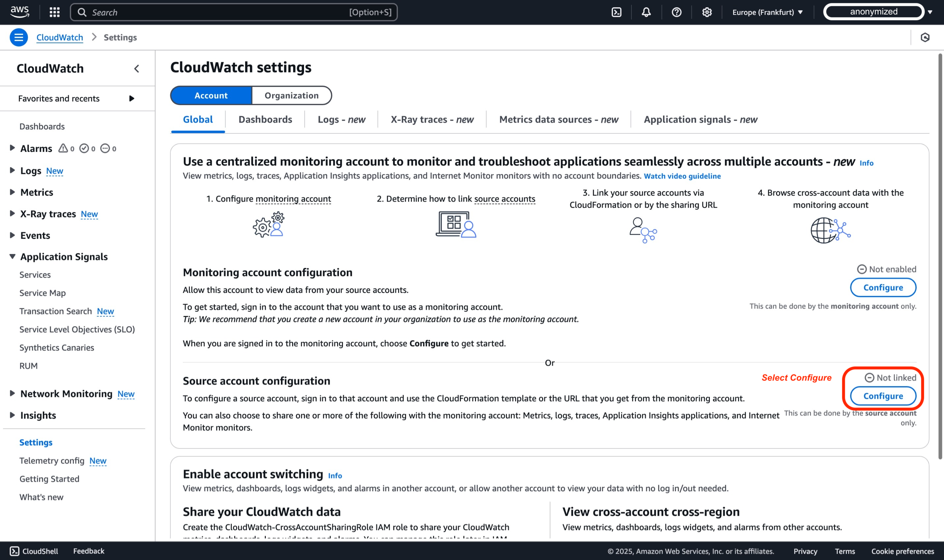This screenshot has width=944, height=560.
Task: Open the Watch video guideline link
Action: (x=682, y=176)
